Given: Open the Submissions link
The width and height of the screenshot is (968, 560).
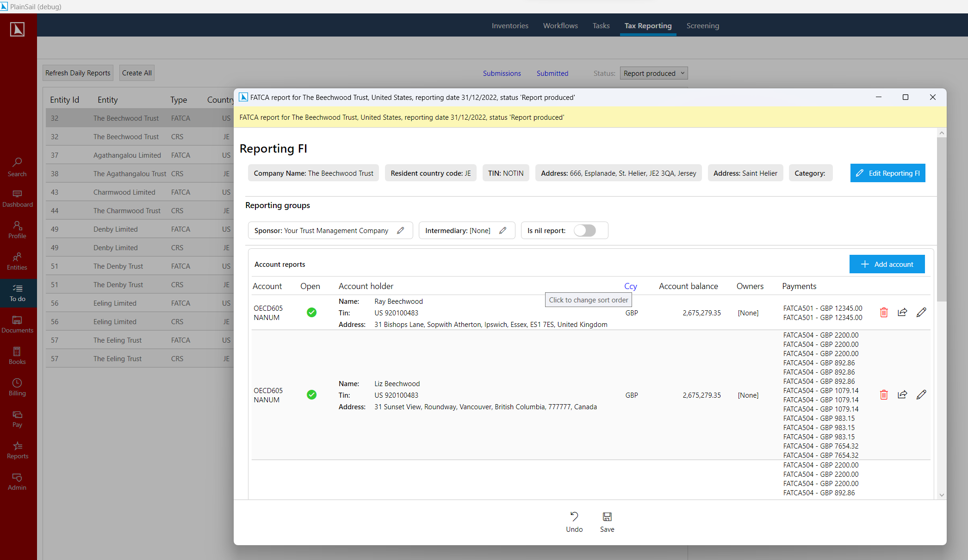Looking at the screenshot, I should tap(502, 74).
